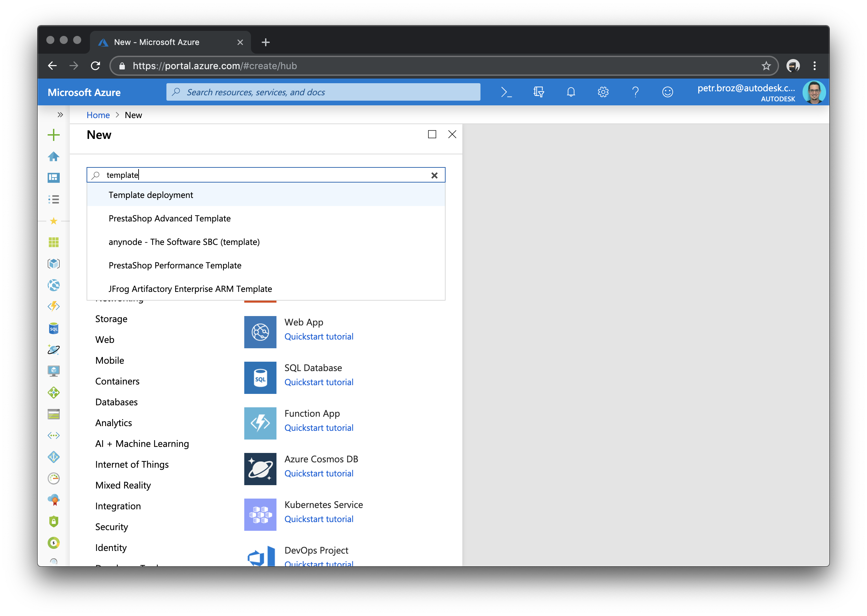
Task: Reload the page in the browser
Action: pos(95,66)
